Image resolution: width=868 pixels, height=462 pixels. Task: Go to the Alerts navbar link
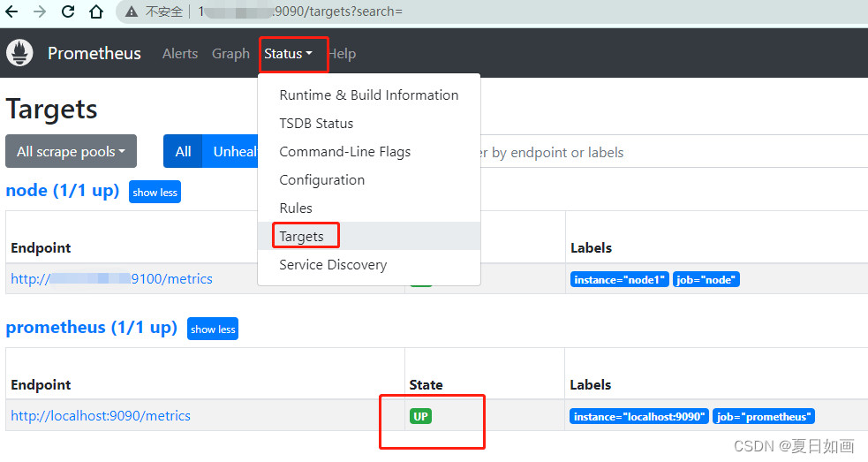(x=180, y=54)
